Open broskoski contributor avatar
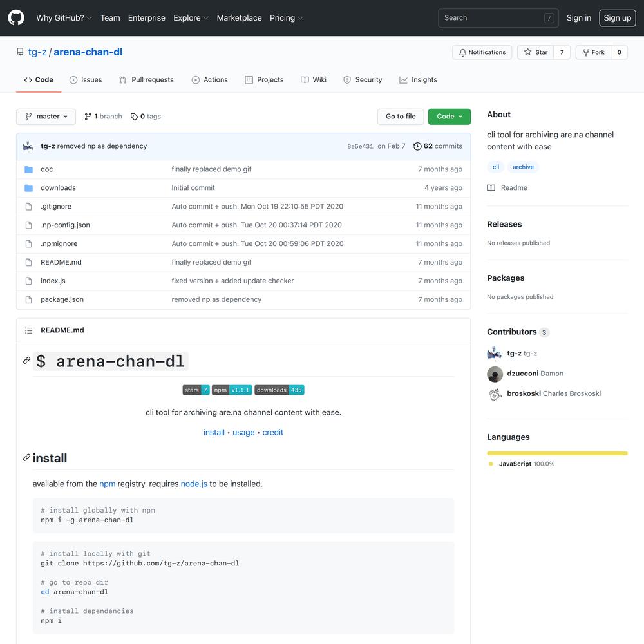This screenshot has width=644, height=644. 495,394
